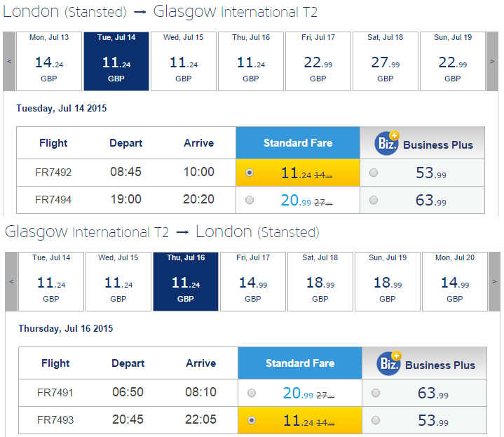This screenshot has width=504, height=437.
Task: Choose outbound date Mon, Jul 13
Action: (49, 61)
